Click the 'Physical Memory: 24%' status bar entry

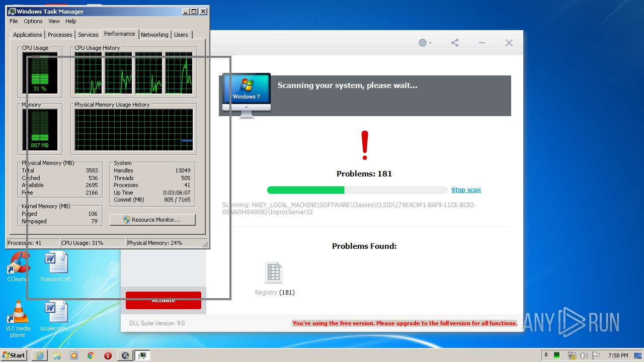(164, 243)
